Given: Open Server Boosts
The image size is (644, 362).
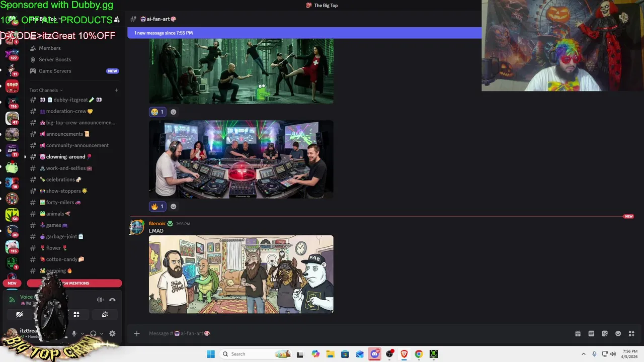Looking at the screenshot, I should point(74,59).
